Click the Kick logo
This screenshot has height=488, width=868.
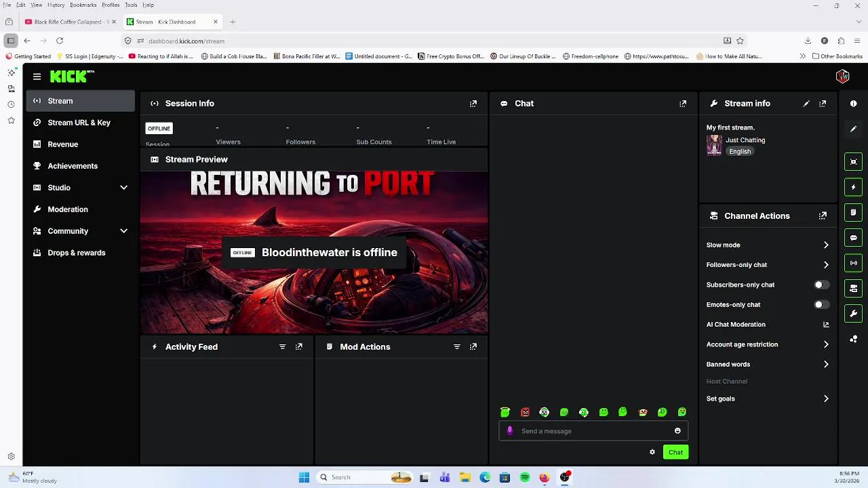pos(71,77)
